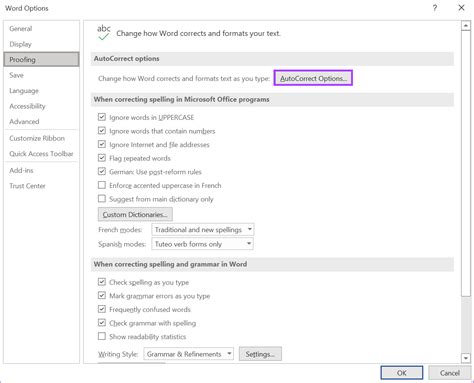
Task: Click the scrollbar up arrow
Action: [466, 26]
